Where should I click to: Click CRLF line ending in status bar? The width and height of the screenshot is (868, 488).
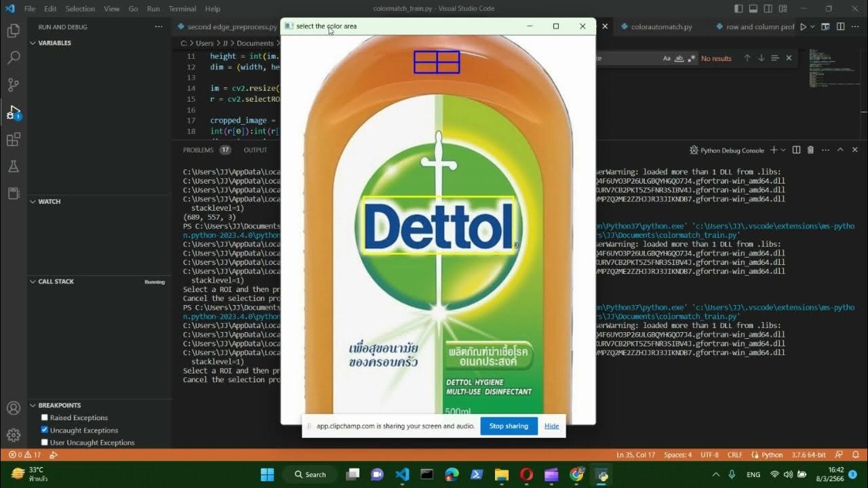pos(735,455)
